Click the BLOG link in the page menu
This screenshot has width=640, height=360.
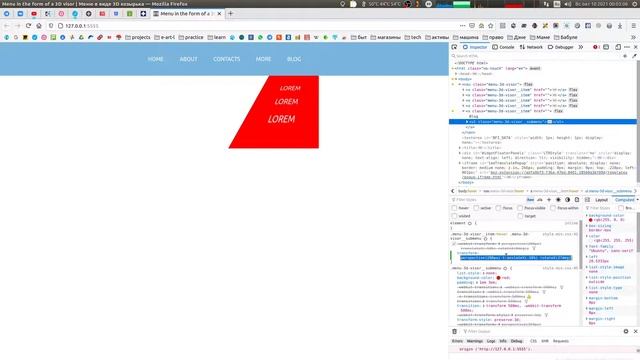click(x=294, y=59)
